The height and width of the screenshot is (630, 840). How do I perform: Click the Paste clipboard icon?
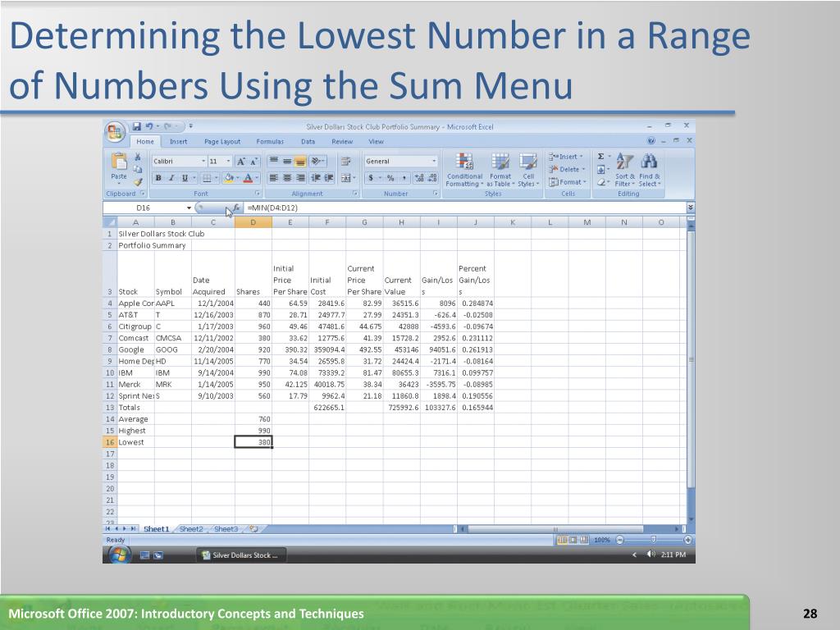[x=119, y=161]
